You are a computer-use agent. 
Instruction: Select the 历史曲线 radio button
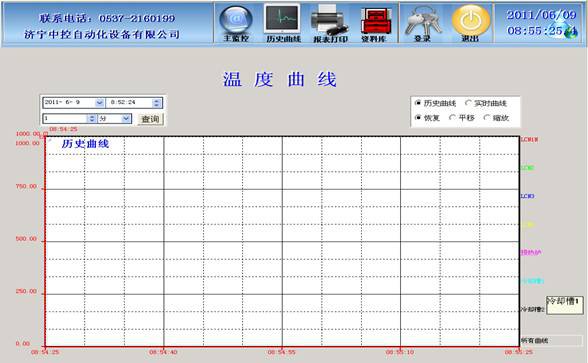[418, 102]
